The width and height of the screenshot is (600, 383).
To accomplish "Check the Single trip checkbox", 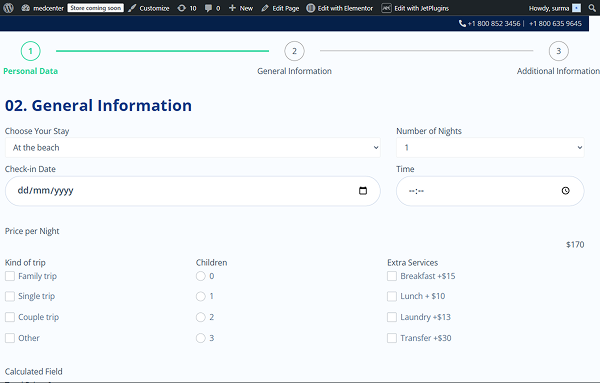I will pyautogui.click(x=10, y=296).
